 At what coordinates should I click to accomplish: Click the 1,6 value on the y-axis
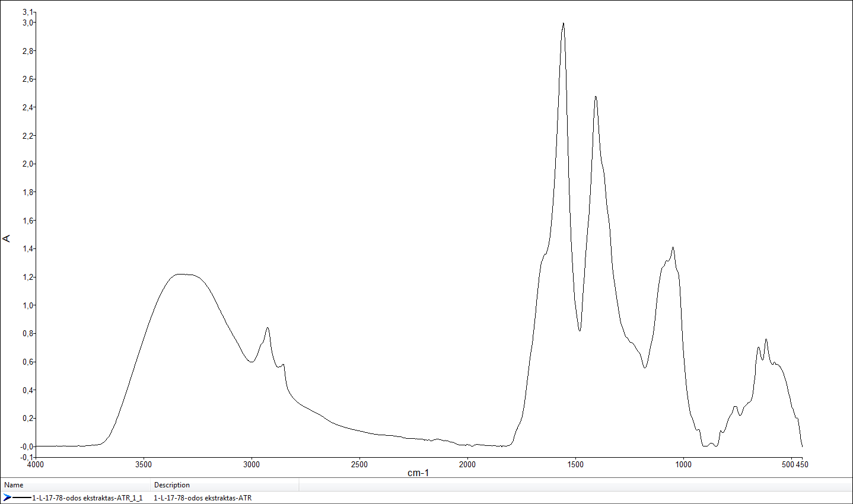[x=28, y=221]
